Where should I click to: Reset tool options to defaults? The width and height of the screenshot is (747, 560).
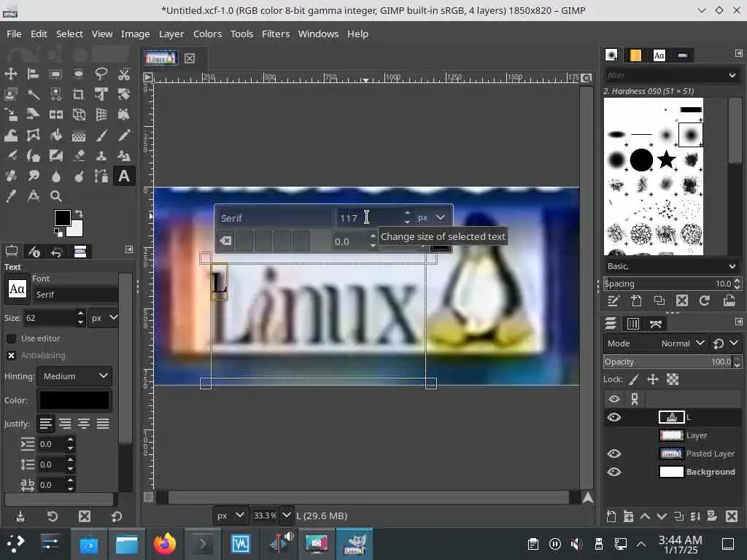coord(116,516)
